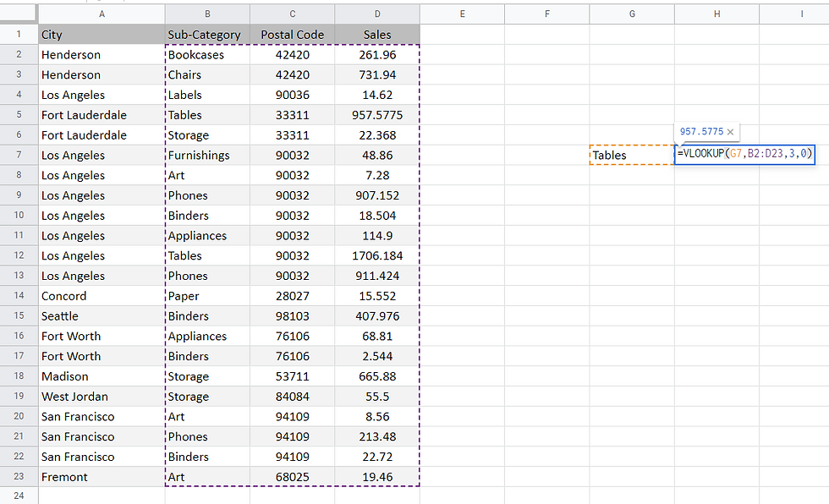
Task: Select sales value 22.72
Action: coord(377,457)
